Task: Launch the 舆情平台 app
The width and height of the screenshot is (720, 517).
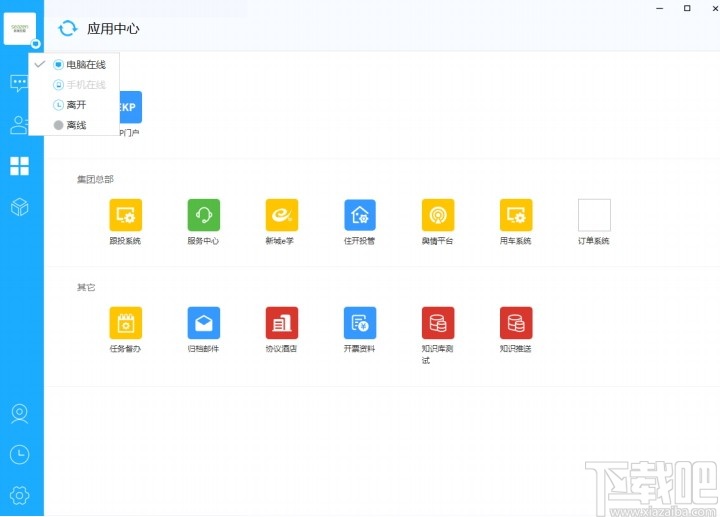Action: tap(438, 215)
